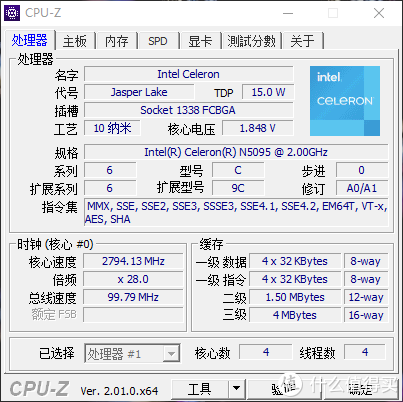Click the CPU-Z app icon in title bar
This screenshot has width=403, height=402.
point(12,13)
